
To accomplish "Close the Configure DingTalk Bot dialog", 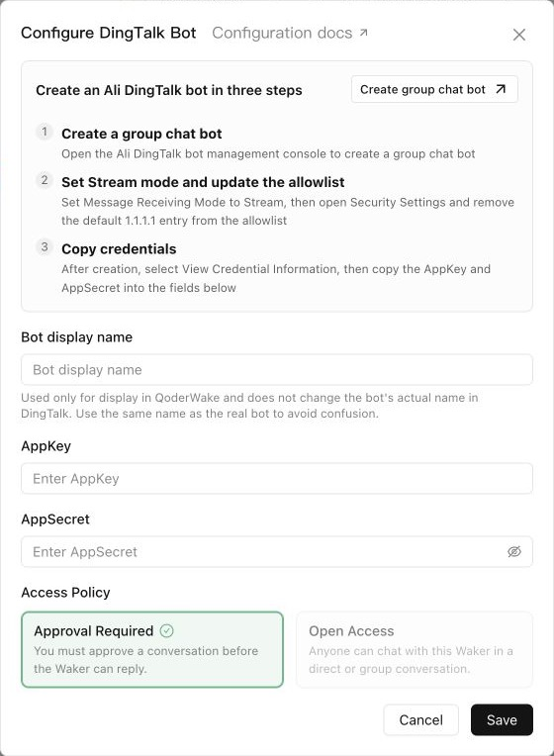I will 518,35.
